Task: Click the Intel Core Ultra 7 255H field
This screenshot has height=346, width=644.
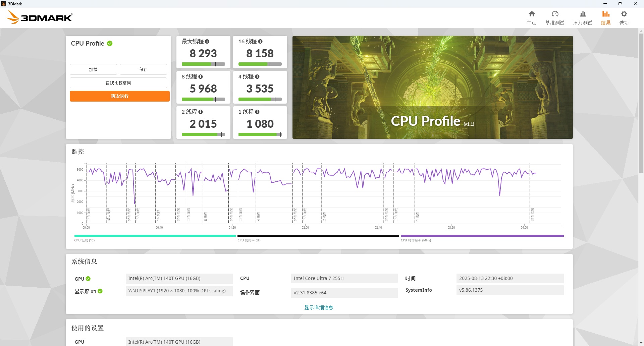Action: tap(344, 279)
